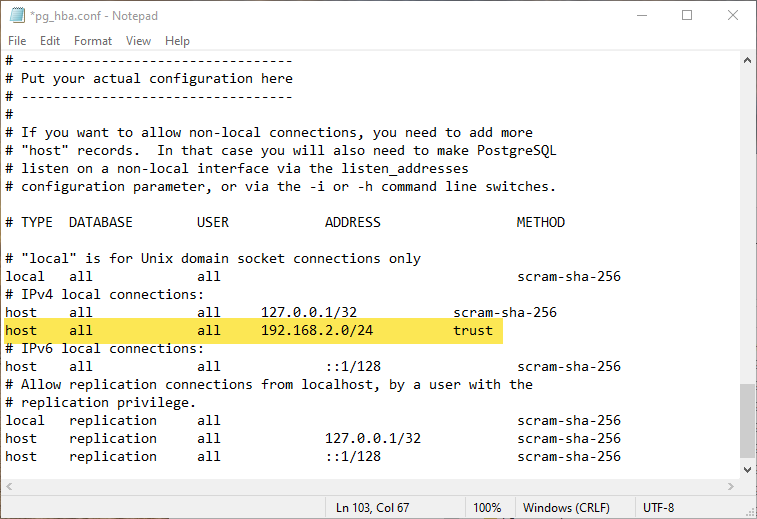This screenshot has height=519, width=757.
Task: Click the vertical scrollbar up arrow
Action: point(748,61)
